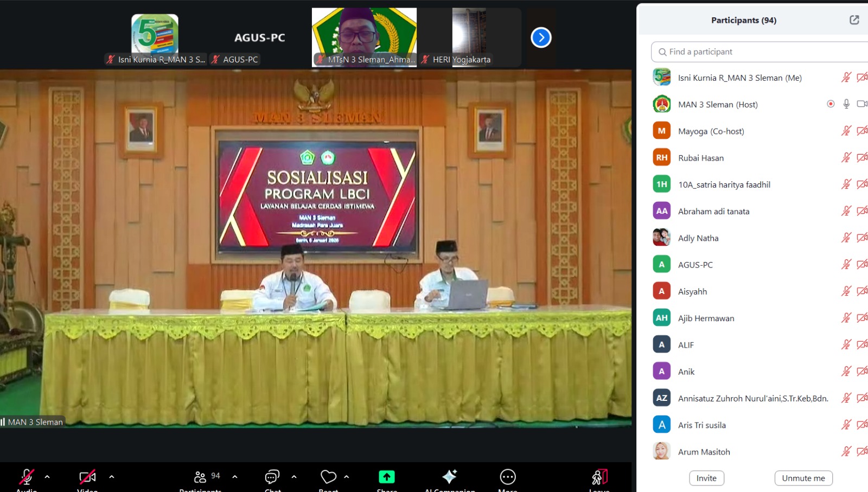This screenshot has width=868, height=492.
Task: Expand the Video options arrow
Action: [x=112, y=477]
